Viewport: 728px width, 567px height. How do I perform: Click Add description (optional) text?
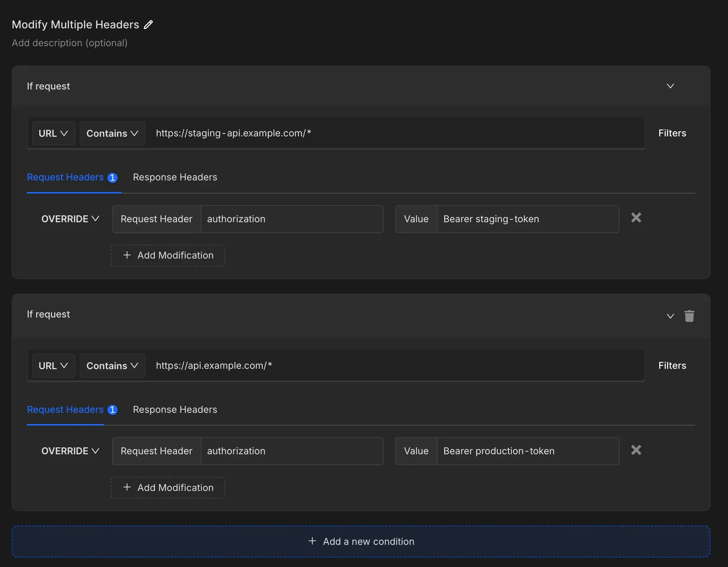pos(70,43)
